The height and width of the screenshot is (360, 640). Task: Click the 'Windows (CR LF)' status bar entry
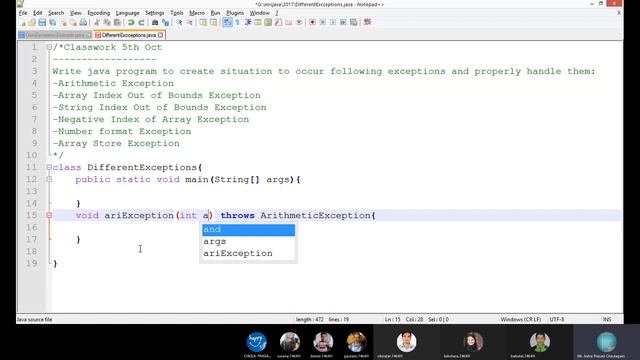point(520,319)
